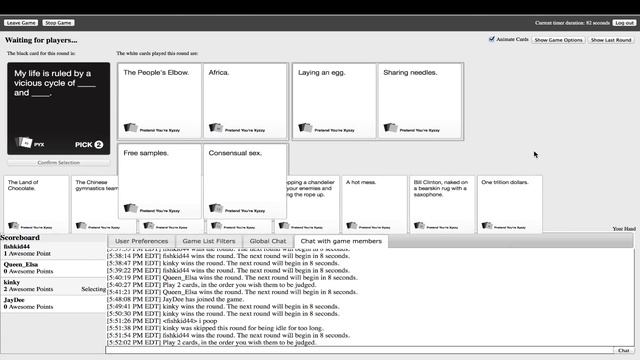Pick hand card 'The Chinese gymnastics team'

pos(95,204)
